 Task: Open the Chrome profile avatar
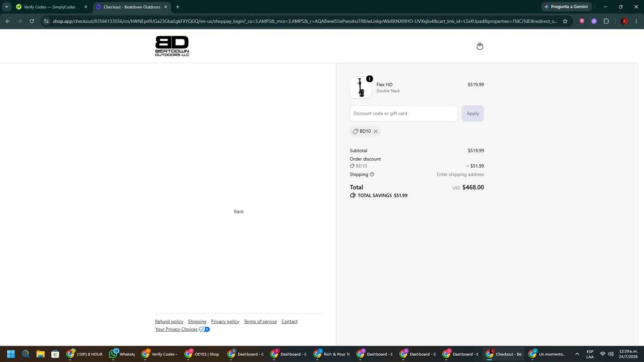pyautogui.click(x=624, y=21)
